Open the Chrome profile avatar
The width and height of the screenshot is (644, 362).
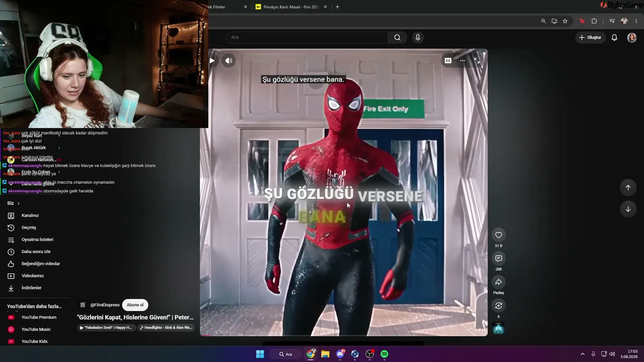pos(624,21)
